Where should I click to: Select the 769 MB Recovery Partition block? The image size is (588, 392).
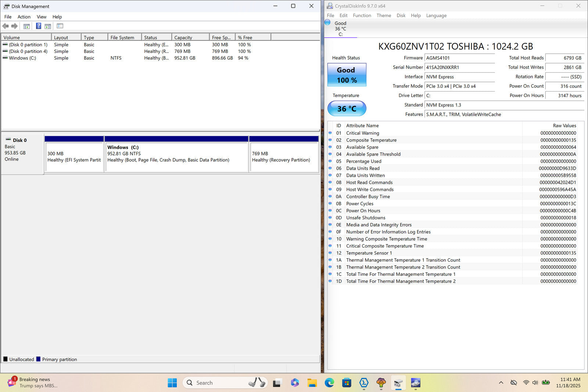(284, 157)
